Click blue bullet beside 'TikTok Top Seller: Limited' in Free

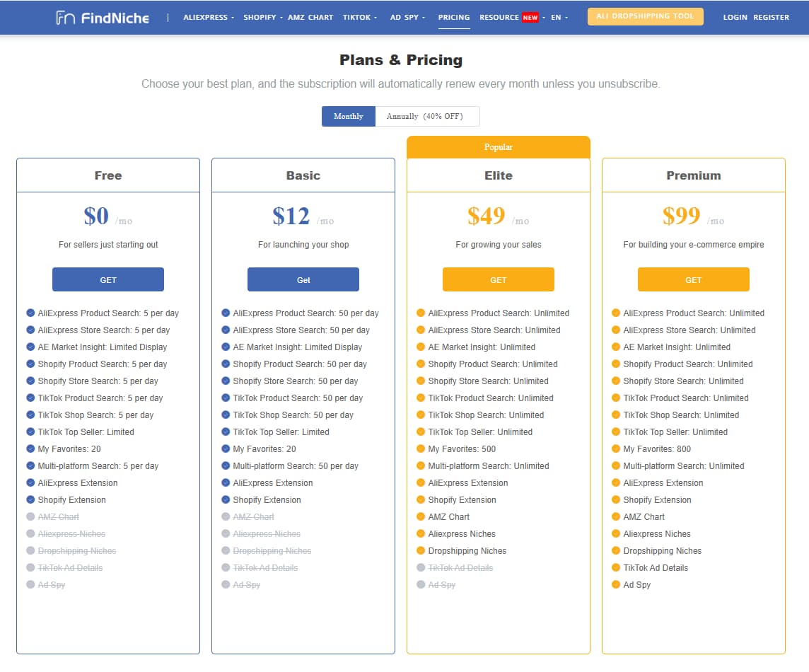[x=30, y=431]
